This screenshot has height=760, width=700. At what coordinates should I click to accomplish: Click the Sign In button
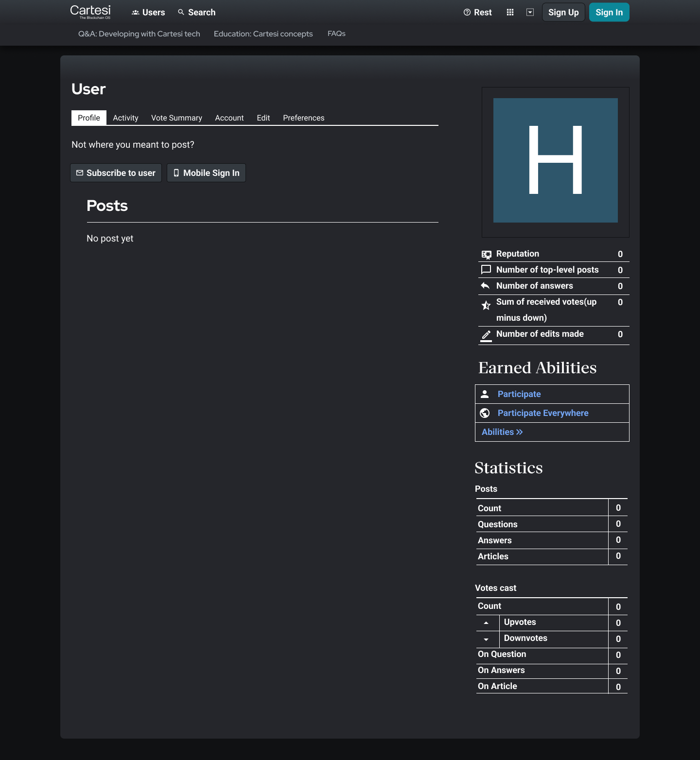(x=609, y=13)
